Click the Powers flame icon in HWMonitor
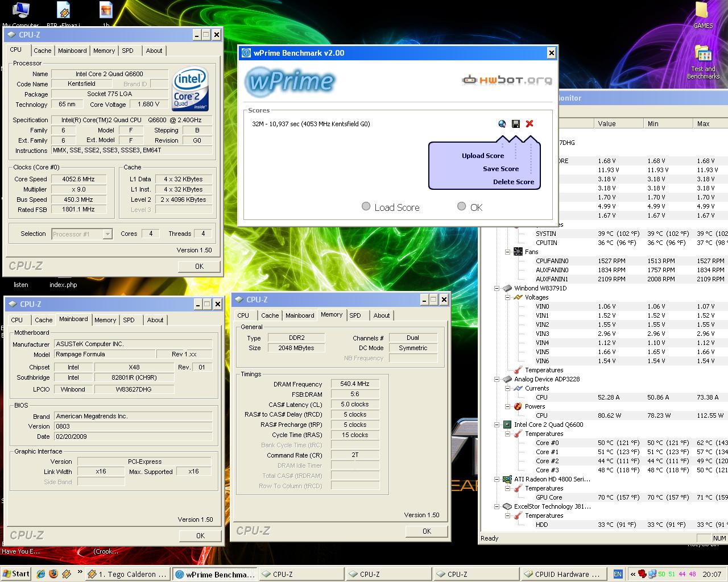728x582 pixels. (518, 406)
